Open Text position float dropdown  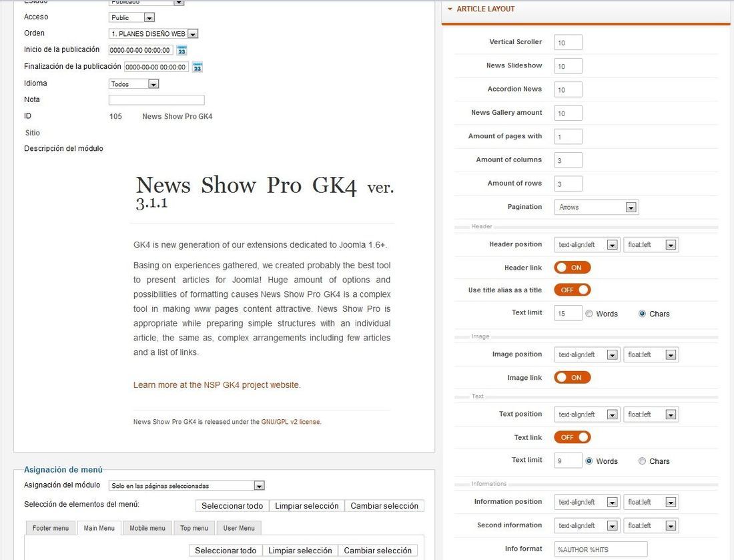(651, 414)
